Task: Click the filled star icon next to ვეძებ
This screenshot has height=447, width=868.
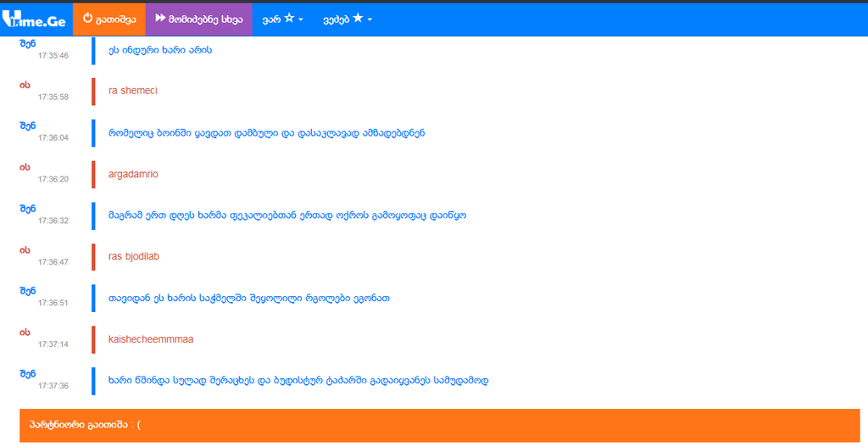Action: (x=358, y=19)
